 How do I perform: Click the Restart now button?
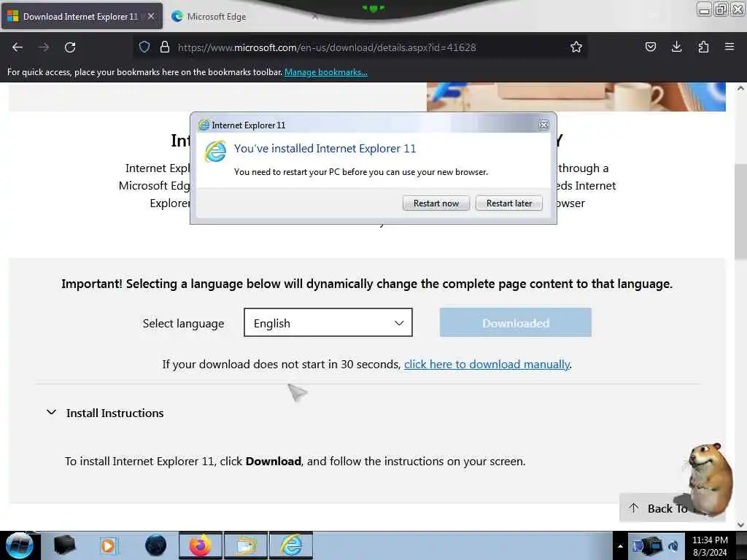436,203
